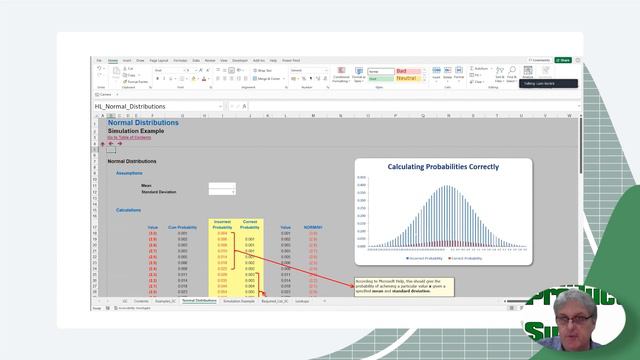Viewport: 640px width, 360px height.
Task: Open Find & Select
Action: (512, 75)
